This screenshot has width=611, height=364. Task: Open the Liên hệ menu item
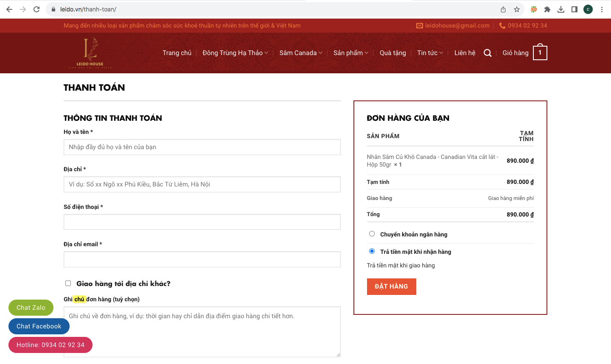pos(465,53)
